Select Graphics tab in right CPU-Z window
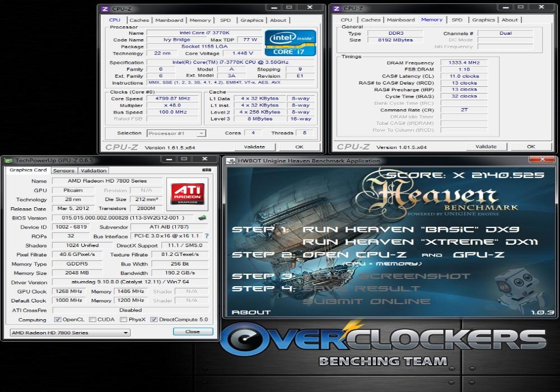This screenshot has height=392, width=560. point(484,20)
